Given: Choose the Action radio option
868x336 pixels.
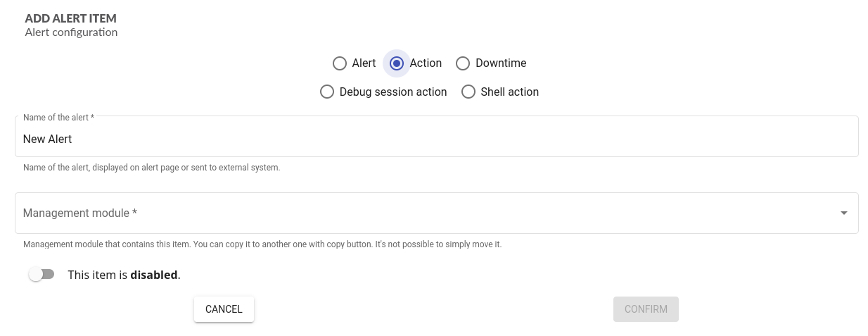Looking at the screenshot, I should pyautogui.click(x=397, y=63).
